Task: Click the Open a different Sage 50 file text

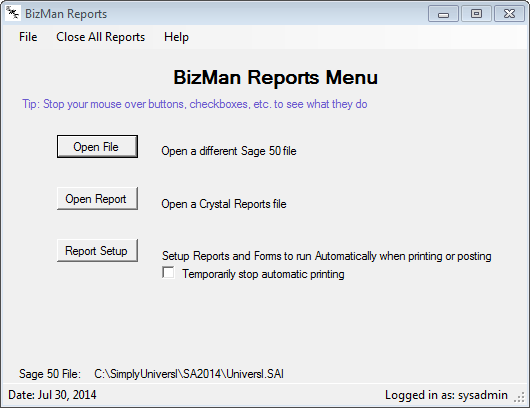Action: [229, 151]
